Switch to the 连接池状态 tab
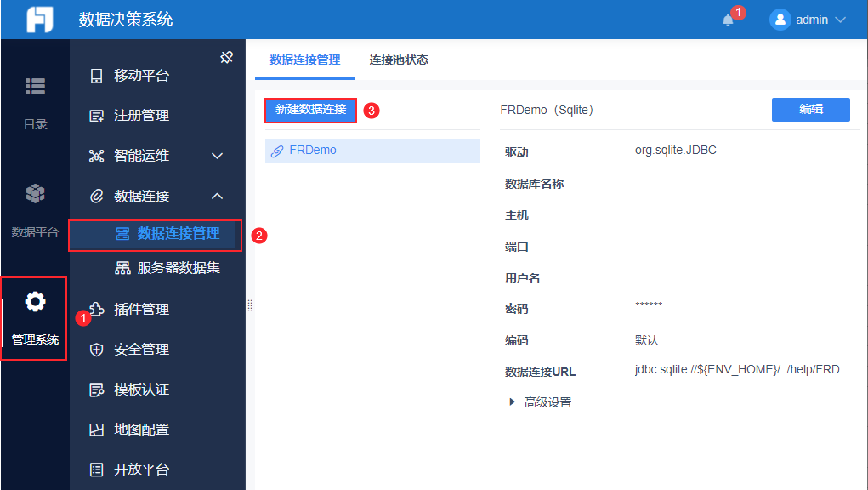 pyautogui.click(x=399, y=60)
